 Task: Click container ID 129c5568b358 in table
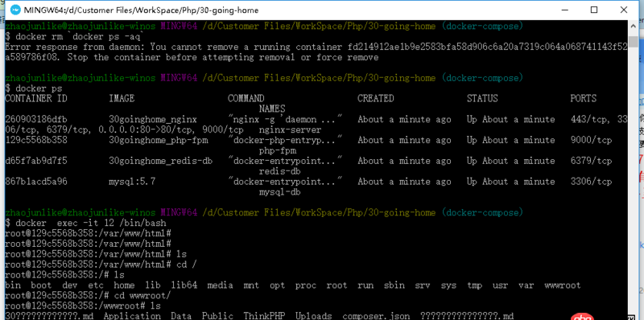[x=35, y=141]
